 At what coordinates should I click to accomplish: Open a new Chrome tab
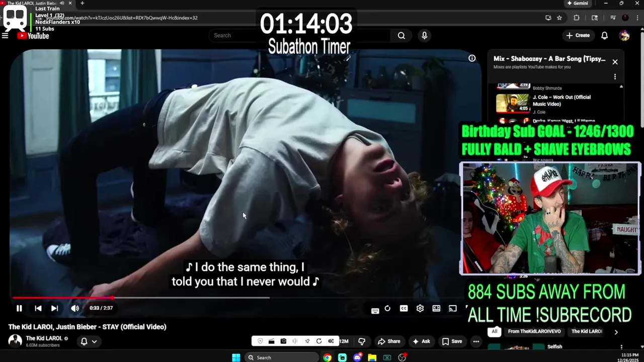coord(82,3)
